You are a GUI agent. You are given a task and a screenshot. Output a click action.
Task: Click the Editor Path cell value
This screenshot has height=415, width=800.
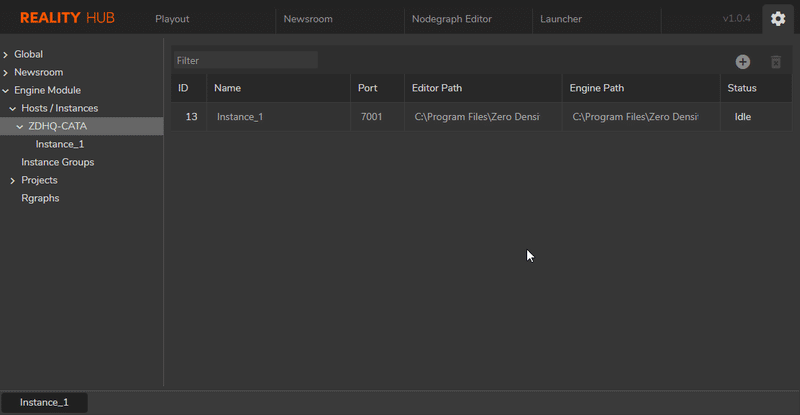[x=477, y=117]
